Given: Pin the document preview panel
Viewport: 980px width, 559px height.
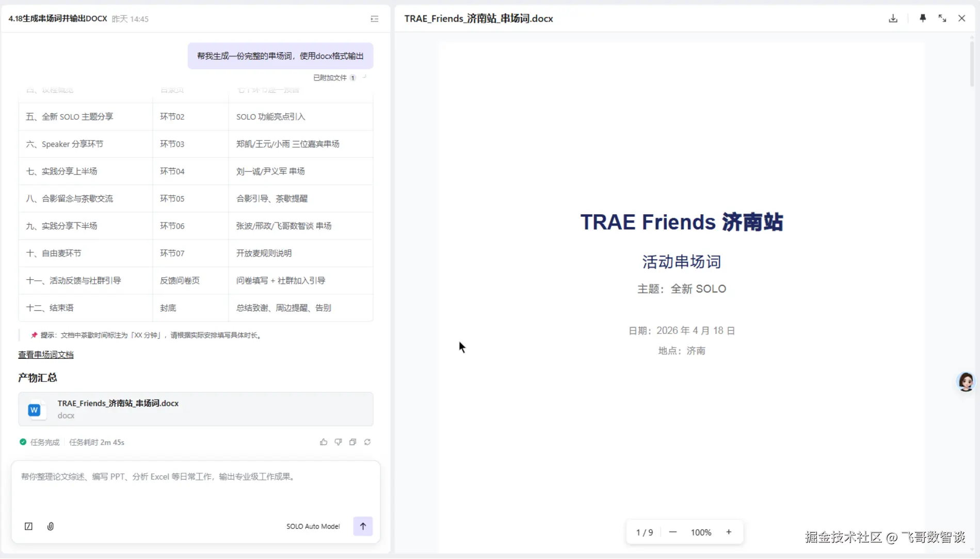Looking at the screenshot, I should tap(923, 19).
